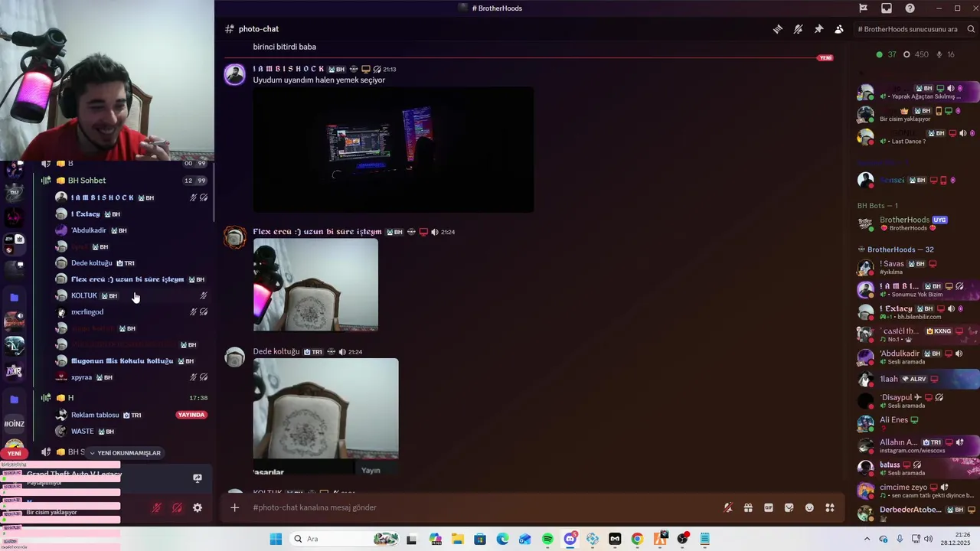Open File Explorer from the taskbar

point(458,539)
